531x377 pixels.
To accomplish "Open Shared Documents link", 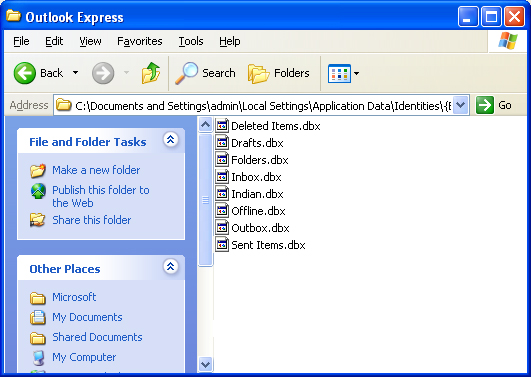I will point(97,337).
